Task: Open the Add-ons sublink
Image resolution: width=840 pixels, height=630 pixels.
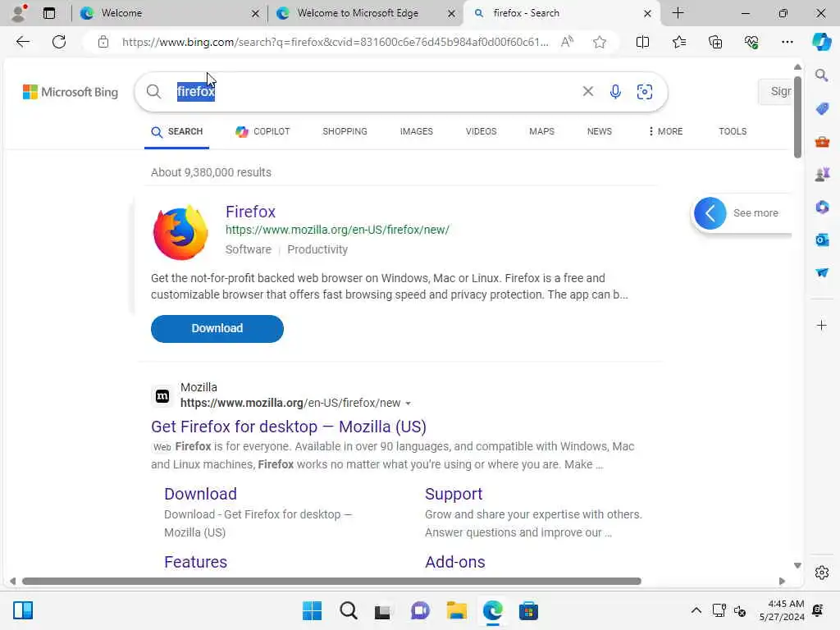Action: tap(454, 562)
